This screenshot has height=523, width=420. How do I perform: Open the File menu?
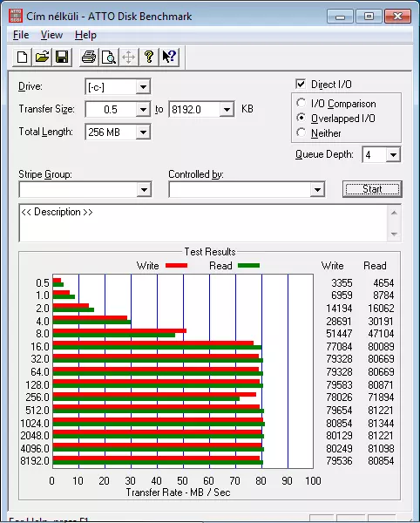pyautogui.click(x=21, y=35)
